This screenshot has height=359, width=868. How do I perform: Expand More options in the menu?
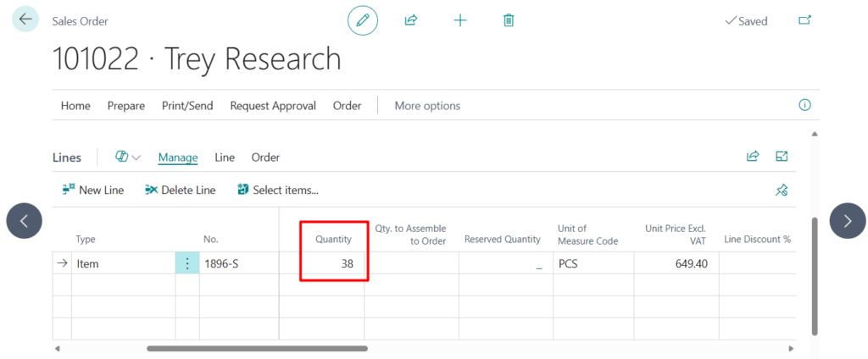click(x=427, y=106)
